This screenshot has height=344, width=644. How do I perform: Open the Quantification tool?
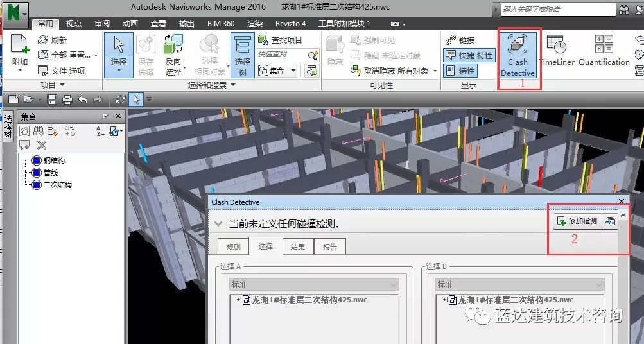[604, 51]
